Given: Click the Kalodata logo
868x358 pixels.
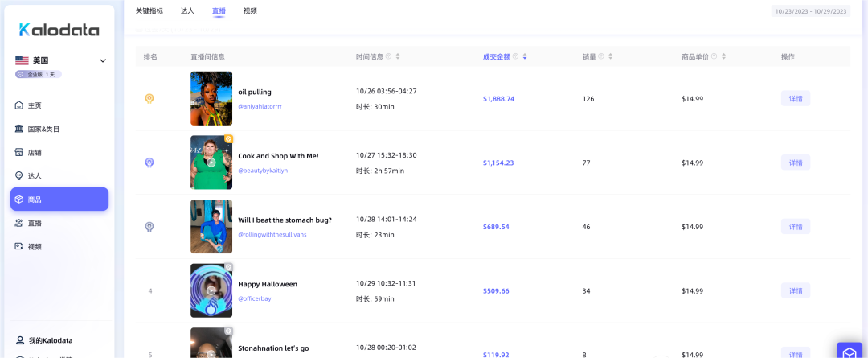Looking at the screenshot, I should point(59,30).
